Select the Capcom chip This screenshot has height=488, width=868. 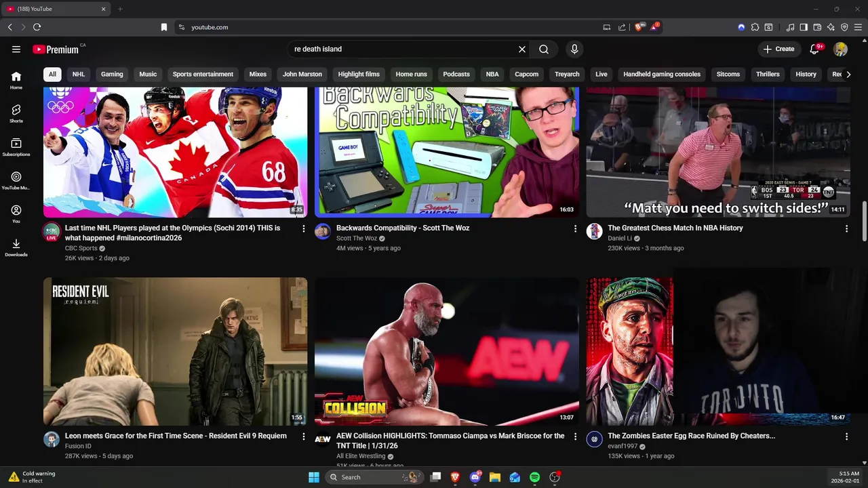[x=526, y=74]
